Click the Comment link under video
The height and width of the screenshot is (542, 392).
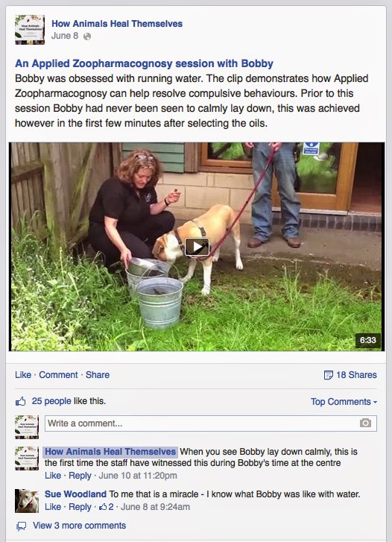58,375
